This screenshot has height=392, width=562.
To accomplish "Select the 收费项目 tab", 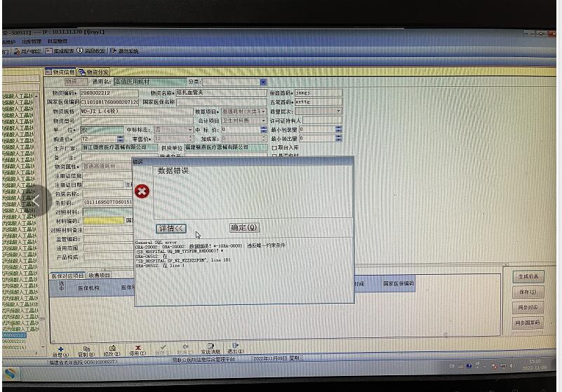I will [x=100, y=275].
